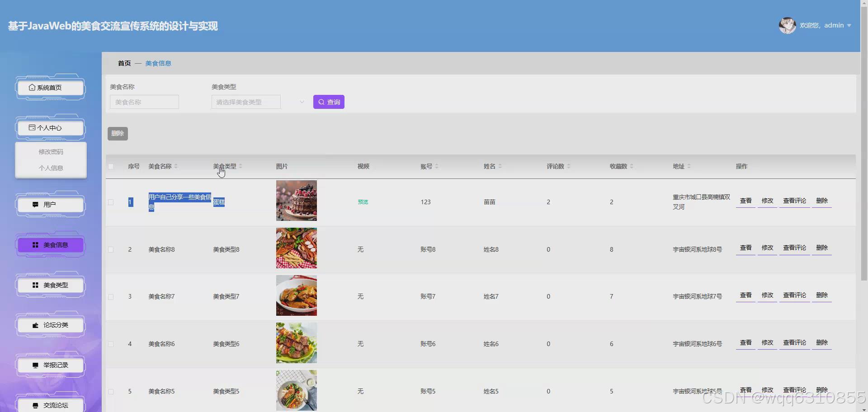
Task: Click account cell 账号6
Action: pyautogui.click(x=428, y=344)
